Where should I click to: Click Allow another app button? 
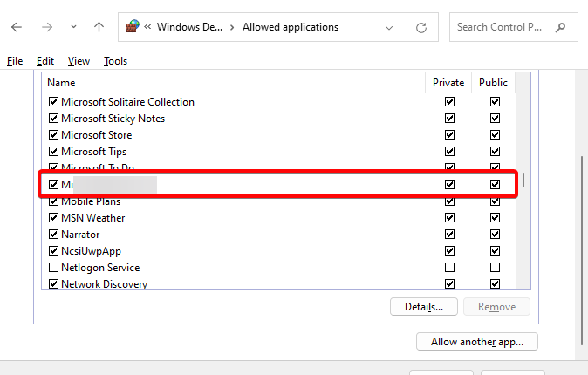point(476,342)
